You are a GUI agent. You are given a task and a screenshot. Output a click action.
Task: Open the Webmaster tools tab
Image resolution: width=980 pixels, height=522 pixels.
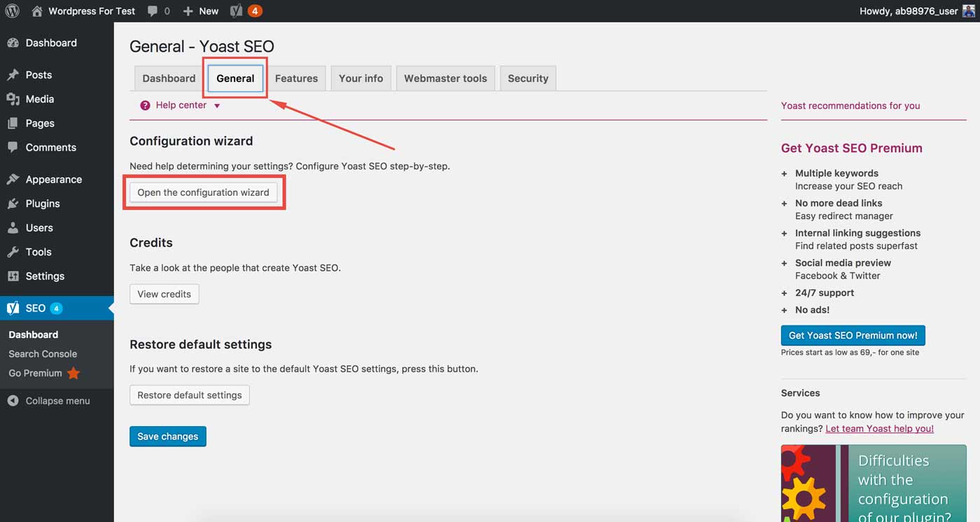point(445,78)
